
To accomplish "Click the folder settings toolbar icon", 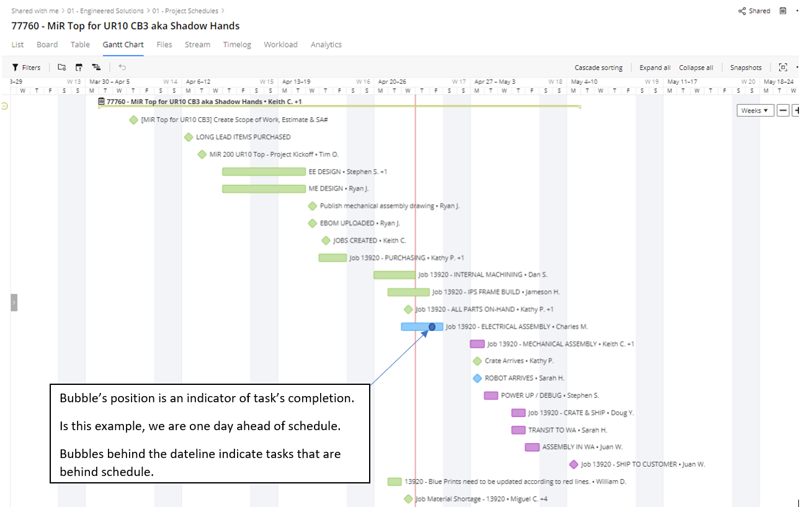I will pyautogui.click(x=61, y=68).
